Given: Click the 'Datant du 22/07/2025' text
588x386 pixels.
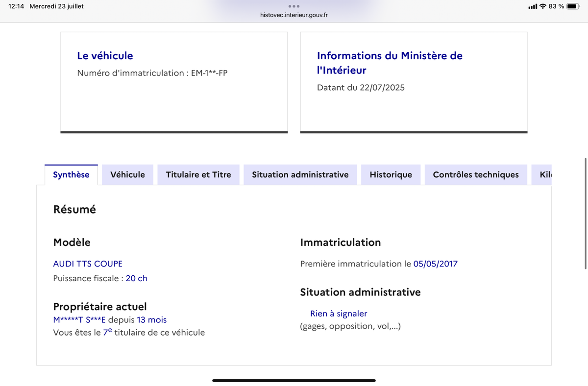Looking at the screenshot, I should (361, 88).
